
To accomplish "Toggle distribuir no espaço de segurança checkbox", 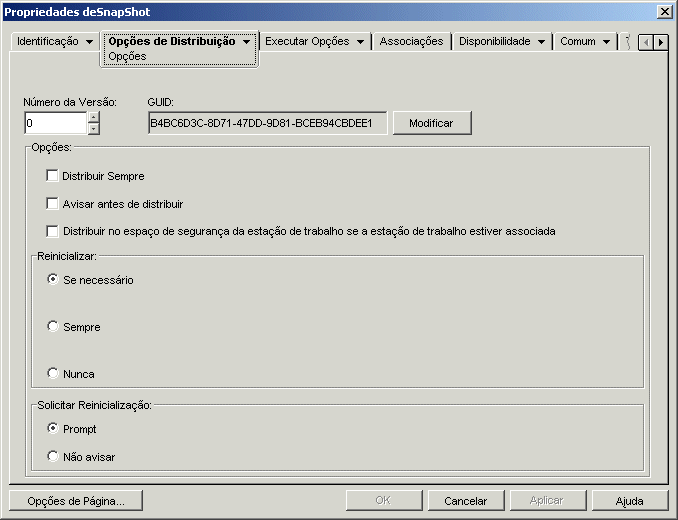I will 52,231.
